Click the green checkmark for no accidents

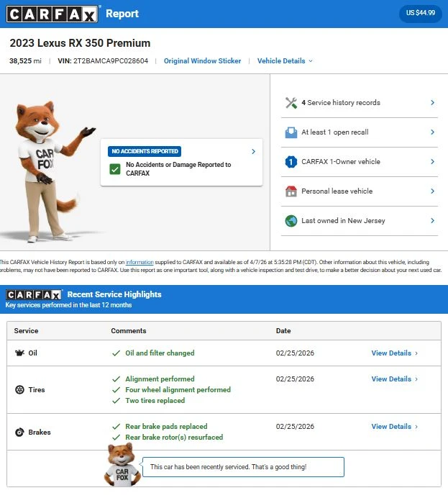(x=115, y=169)
